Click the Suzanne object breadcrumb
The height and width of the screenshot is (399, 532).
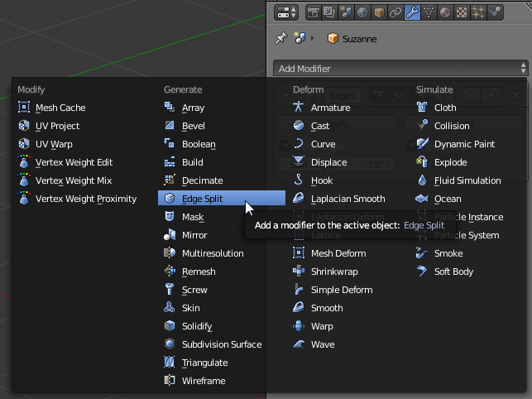coord(352,39)
